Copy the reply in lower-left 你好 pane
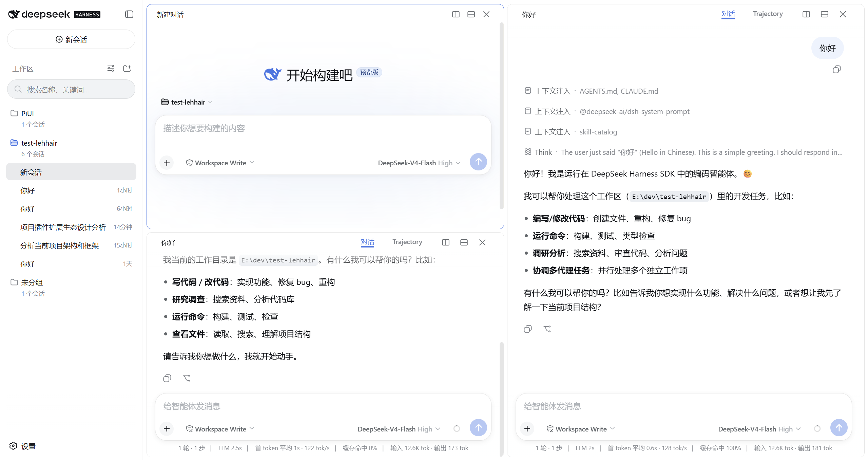The width and height of the screenshot is (868, 460). [167, 378]
